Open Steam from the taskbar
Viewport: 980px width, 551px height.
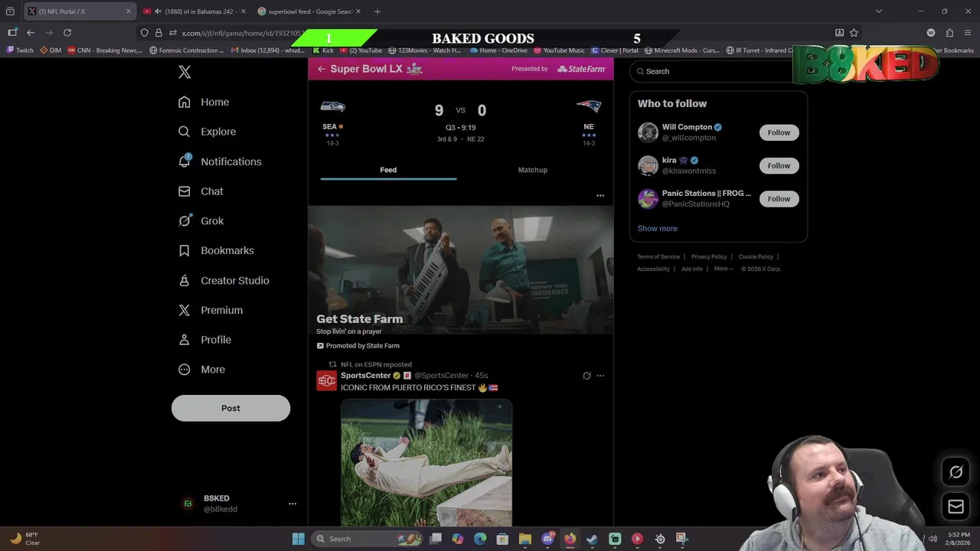tap(592, 539)
